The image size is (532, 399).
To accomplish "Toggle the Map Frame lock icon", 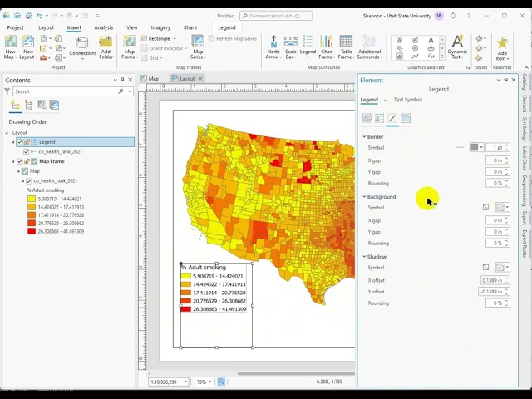I will click(x=27, y=161).
